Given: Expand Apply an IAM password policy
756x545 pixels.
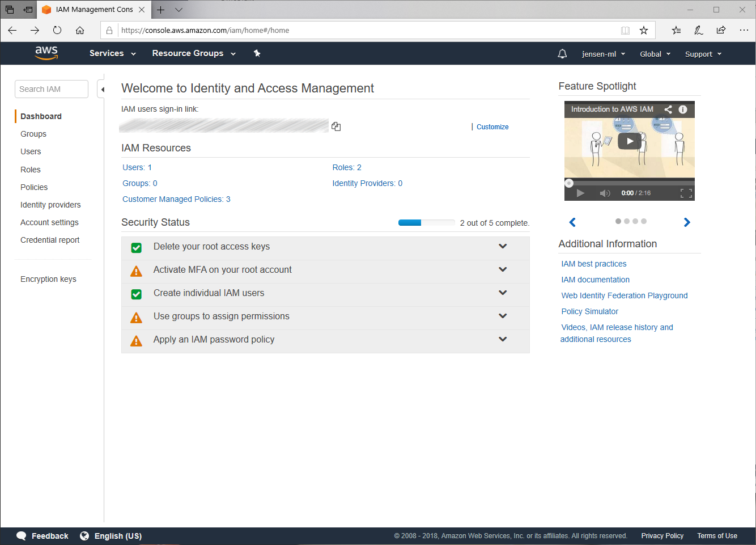Looking at the screenshot, I should (502, 340).
